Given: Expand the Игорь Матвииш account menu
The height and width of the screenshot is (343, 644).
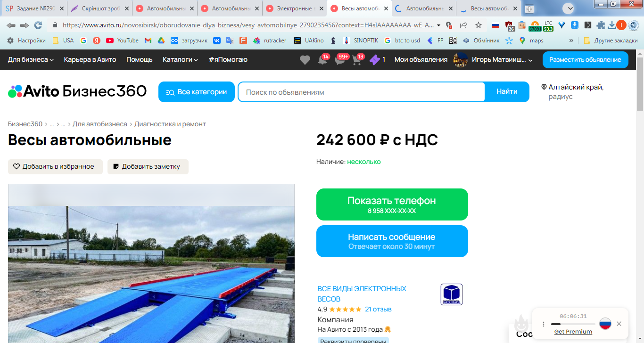Looking at the screenshot, I should click(x=502, y=60).
